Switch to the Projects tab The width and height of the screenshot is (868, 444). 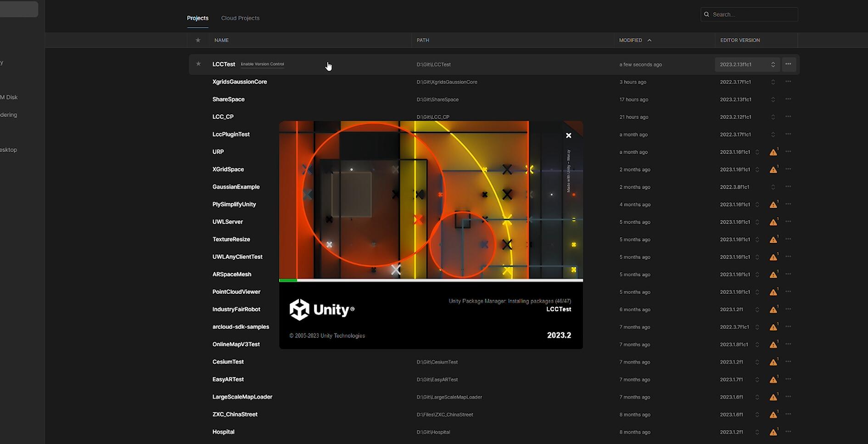[197, 18]
